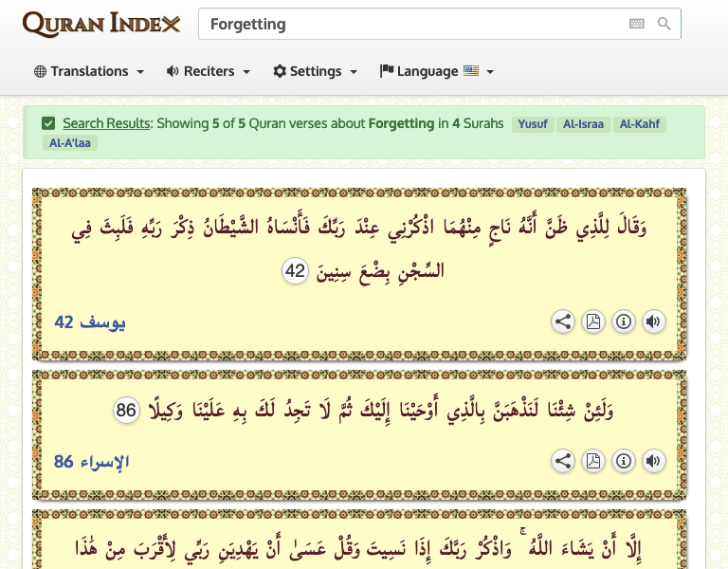Filter results by Yusuf surah tag
728x569 pixels.
[532, 124]
